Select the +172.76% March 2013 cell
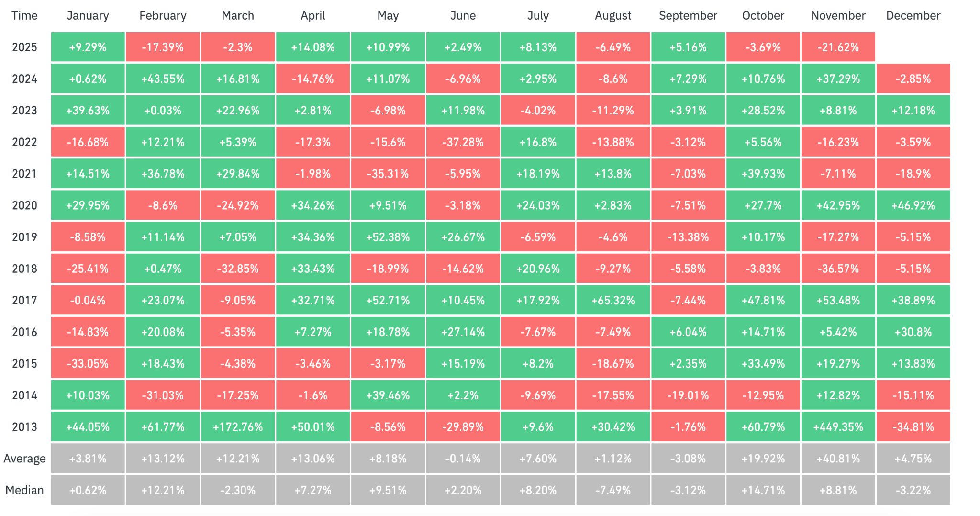The image size is (980, 516). (238, 427)
